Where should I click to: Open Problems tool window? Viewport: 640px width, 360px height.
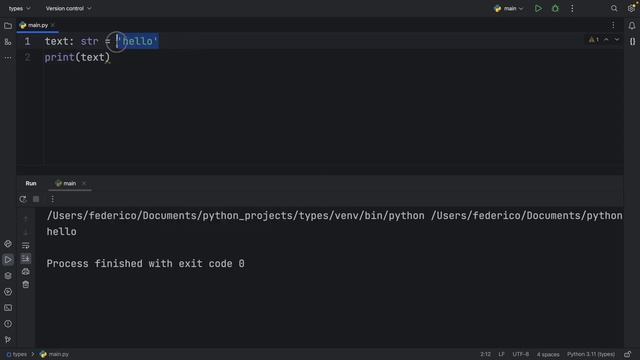[x=8, y=324]
